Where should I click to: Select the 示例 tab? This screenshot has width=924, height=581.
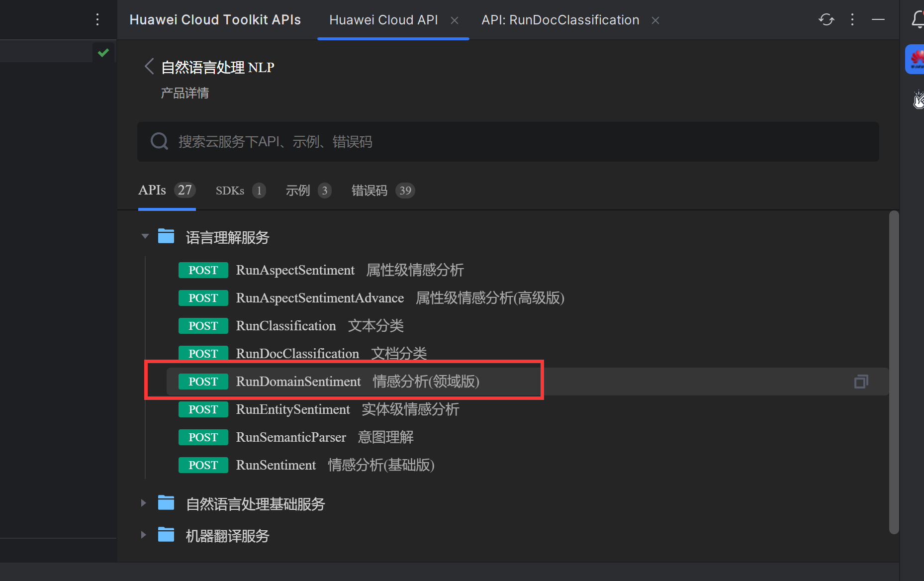click(308, 191)
